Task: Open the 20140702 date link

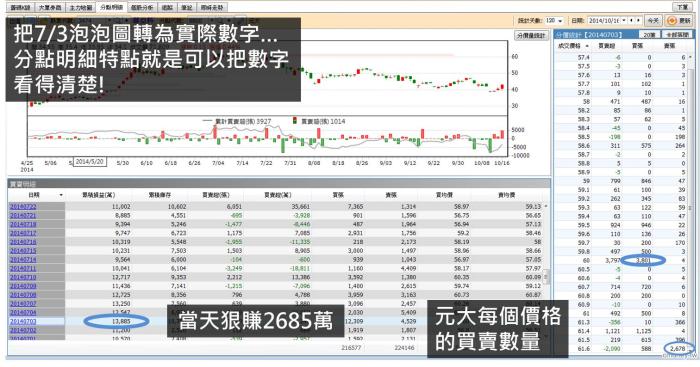Action: tap(23, 330)
